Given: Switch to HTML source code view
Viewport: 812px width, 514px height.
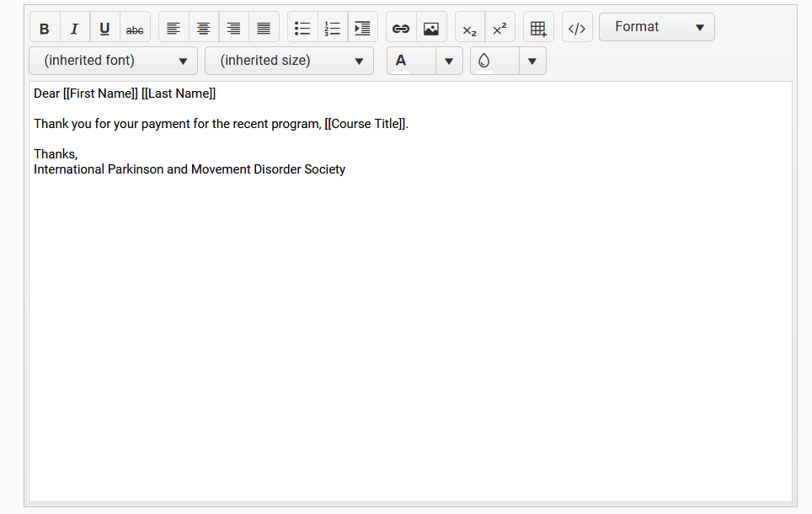Looking at the screenshot, I should coord(577,28).
